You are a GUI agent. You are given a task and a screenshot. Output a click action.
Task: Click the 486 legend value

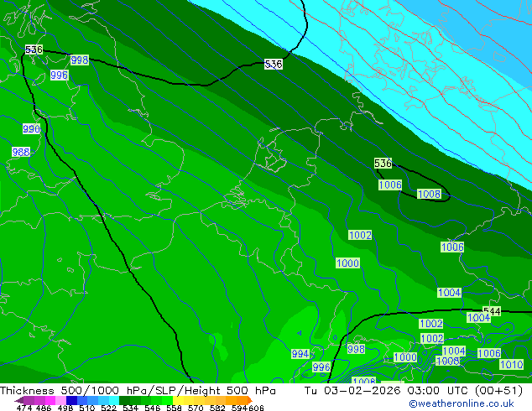point(44,408)
